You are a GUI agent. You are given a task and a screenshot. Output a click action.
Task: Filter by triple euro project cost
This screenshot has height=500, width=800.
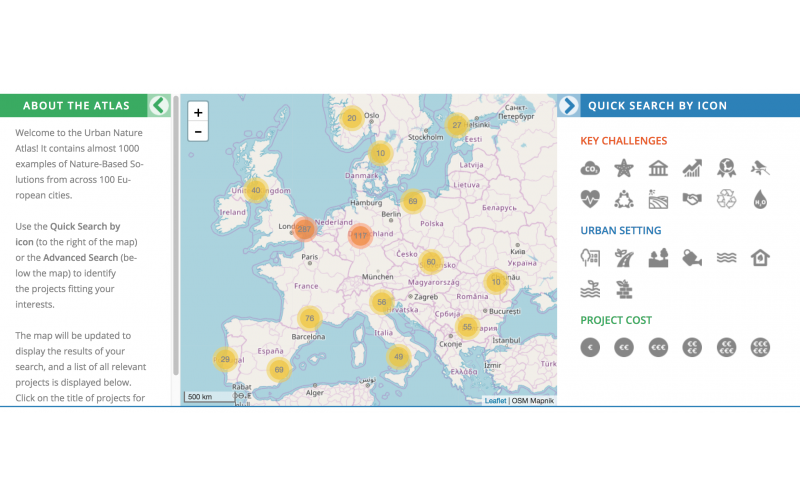tap(658, 347)
